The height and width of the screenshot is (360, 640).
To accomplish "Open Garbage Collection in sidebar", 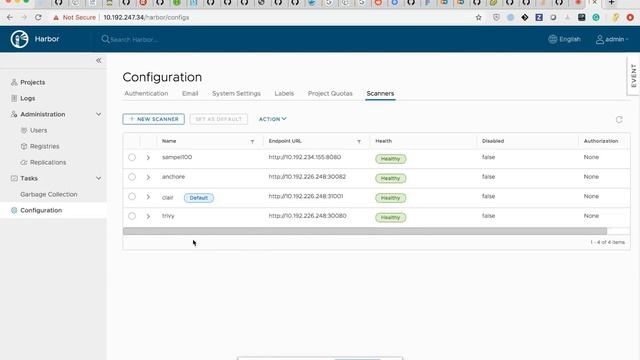I will (x=49, y=194).
